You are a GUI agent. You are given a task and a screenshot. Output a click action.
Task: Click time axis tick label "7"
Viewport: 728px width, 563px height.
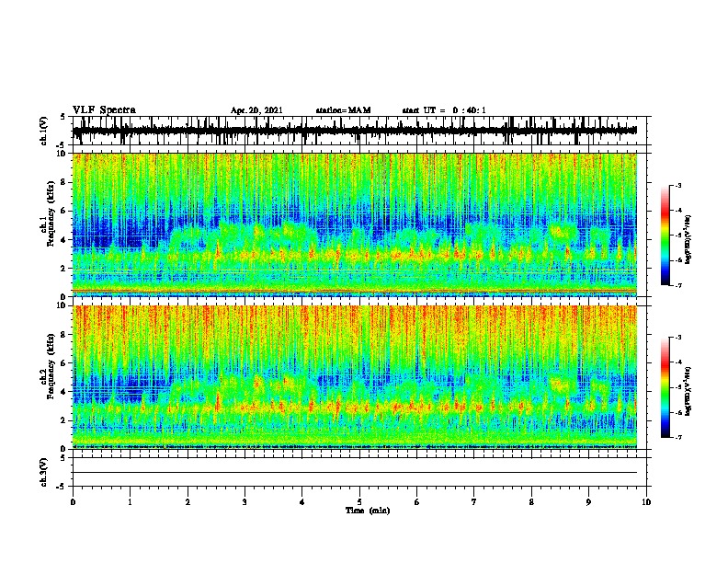pyautogui.click(x=474, y=502)
